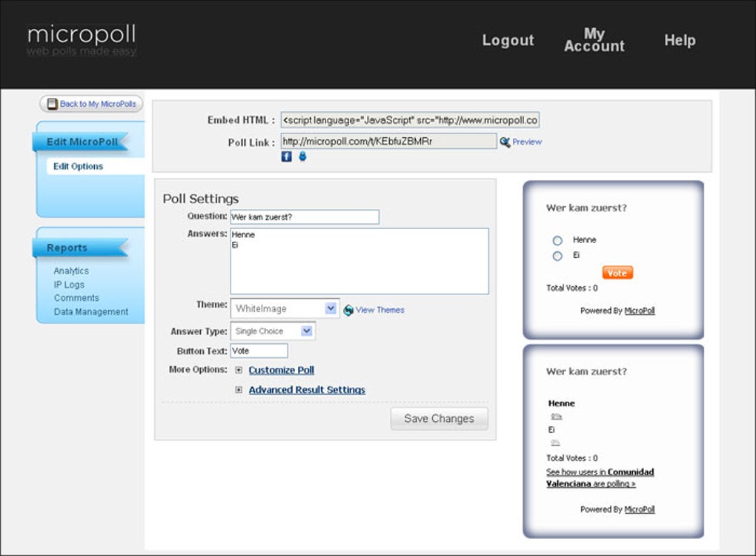Click the Henne 0% result bar
This screenshot has height=556, width=756.
557,417
